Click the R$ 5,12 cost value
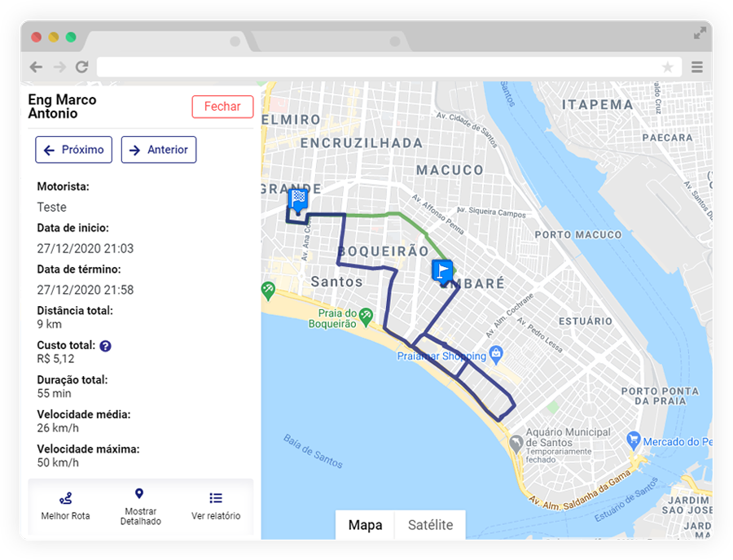The height and width of the screenshot is (560, 733). (55, 359)
